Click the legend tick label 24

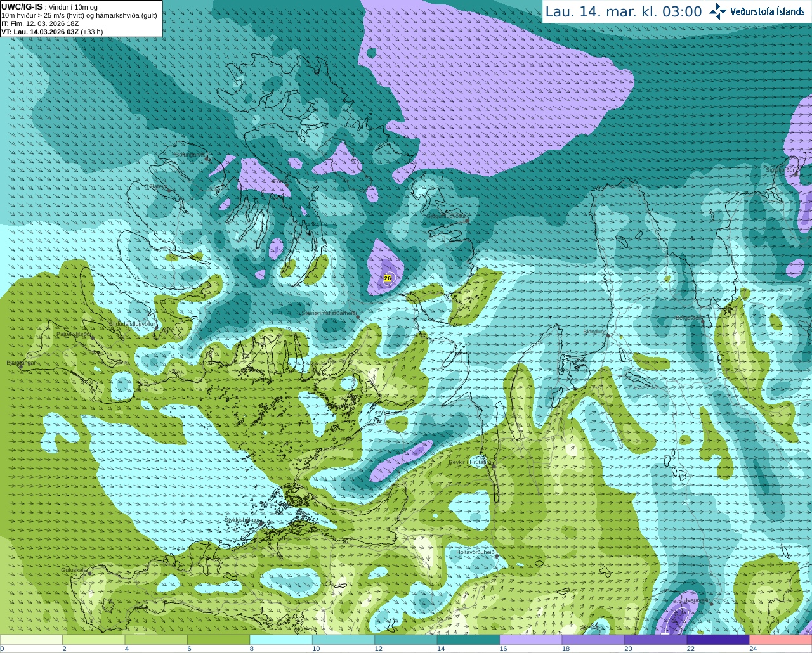(753, 649)
